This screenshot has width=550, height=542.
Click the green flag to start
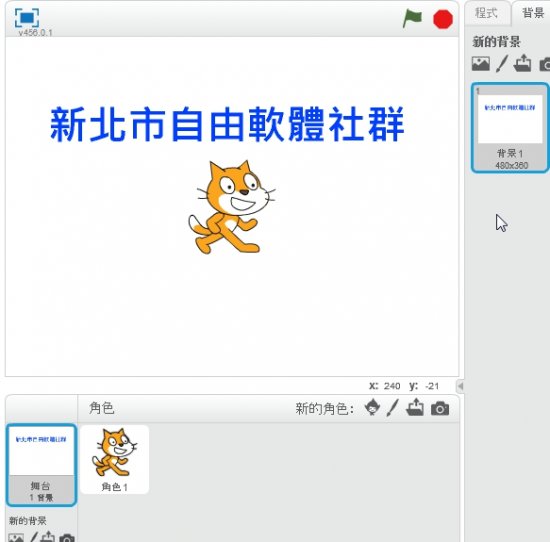[412, 18]
